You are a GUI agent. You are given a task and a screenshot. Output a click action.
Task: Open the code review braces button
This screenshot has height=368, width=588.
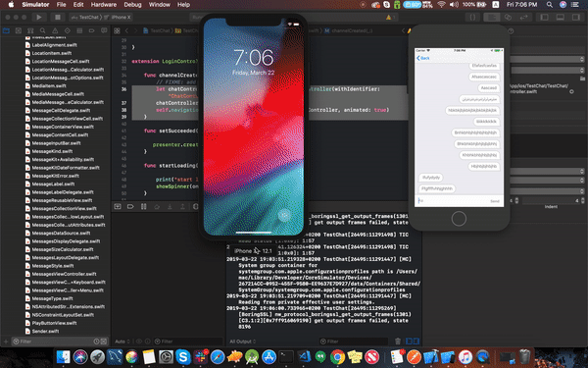coord(473,18)
